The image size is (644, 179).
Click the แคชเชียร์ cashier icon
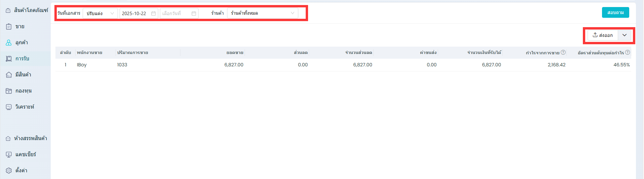coord(9,155)
